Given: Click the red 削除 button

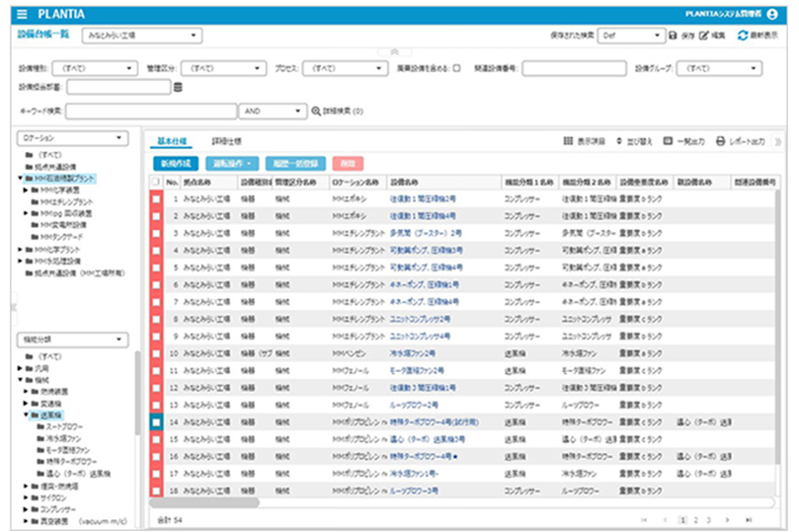Looking at the screenshot, I should click(348, 164).
